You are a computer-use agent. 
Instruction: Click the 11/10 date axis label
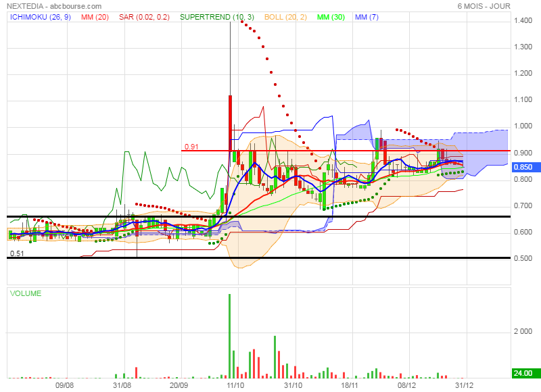click(x=235, y=385)
